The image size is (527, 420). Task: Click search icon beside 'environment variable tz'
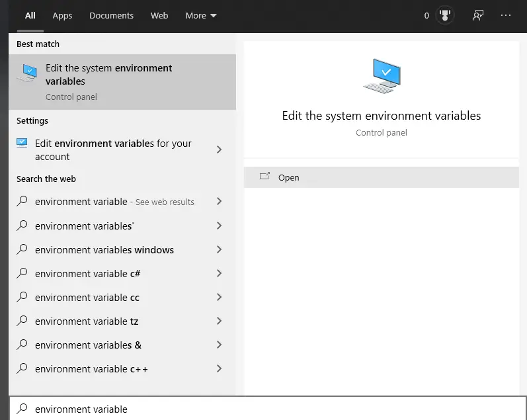coord(22,321)
